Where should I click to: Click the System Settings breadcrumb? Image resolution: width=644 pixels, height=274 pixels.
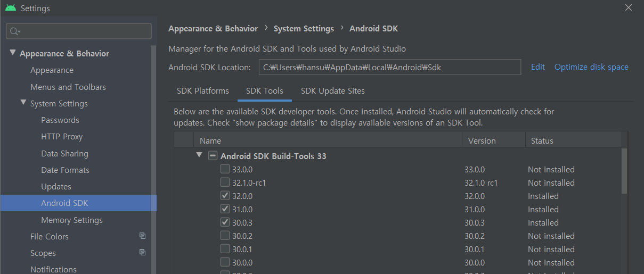[304, 29]
